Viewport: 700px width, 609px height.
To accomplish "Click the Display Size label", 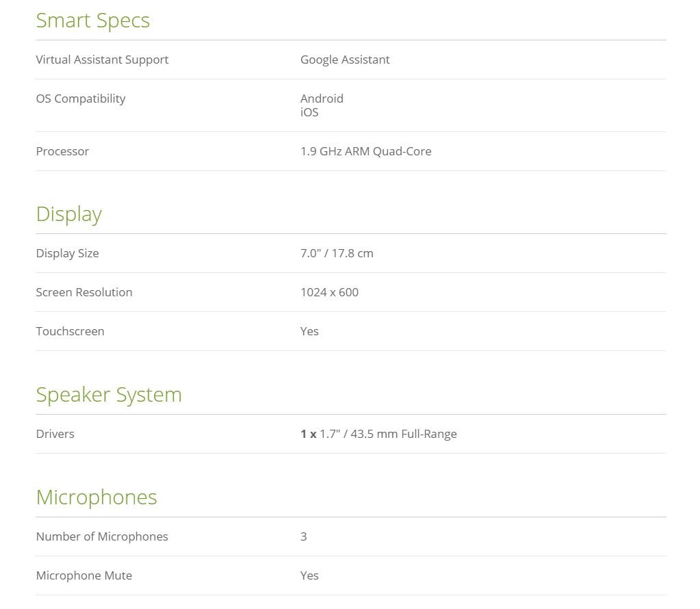I will tap(67, 253).
